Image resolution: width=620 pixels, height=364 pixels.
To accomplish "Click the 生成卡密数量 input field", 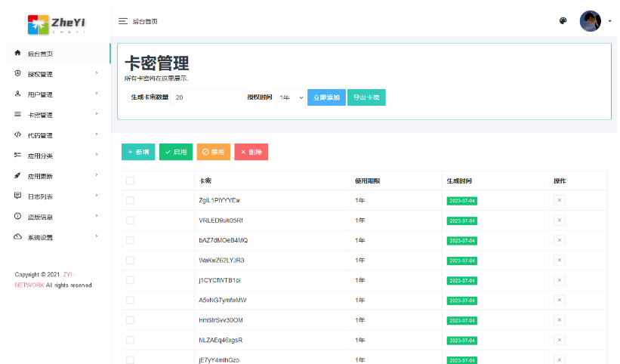I will (x=207, y=97).
